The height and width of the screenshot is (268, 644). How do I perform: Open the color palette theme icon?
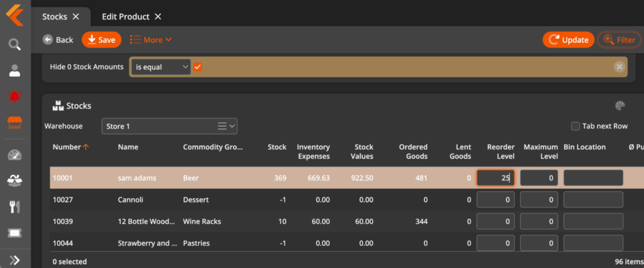[619, 106]
